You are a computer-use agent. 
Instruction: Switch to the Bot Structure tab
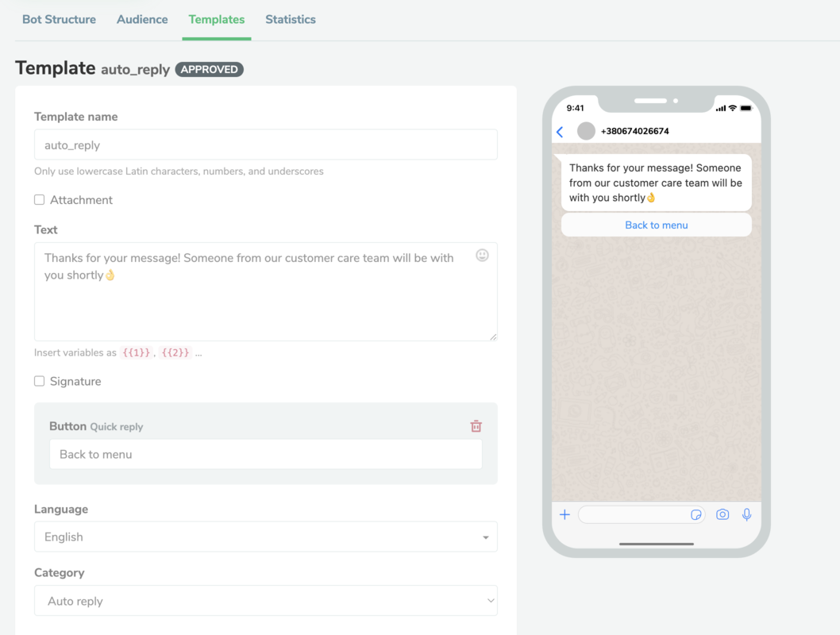tap(59, 20)
